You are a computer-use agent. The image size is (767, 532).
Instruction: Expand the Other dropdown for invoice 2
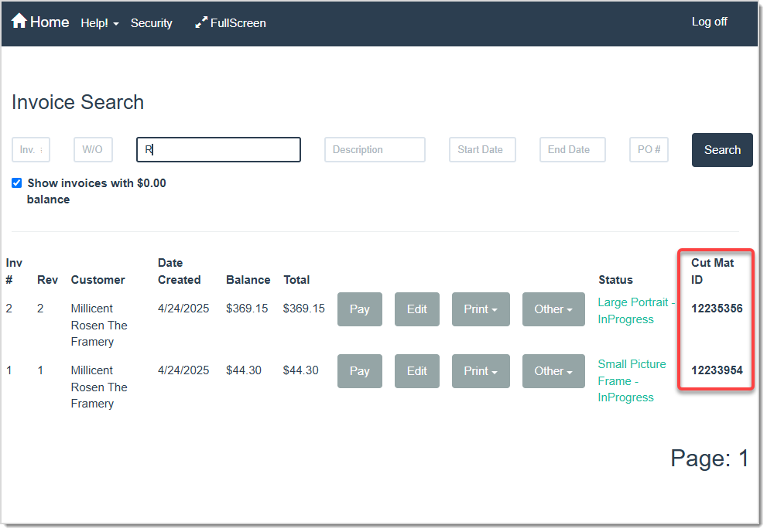(x=553, y=309)
